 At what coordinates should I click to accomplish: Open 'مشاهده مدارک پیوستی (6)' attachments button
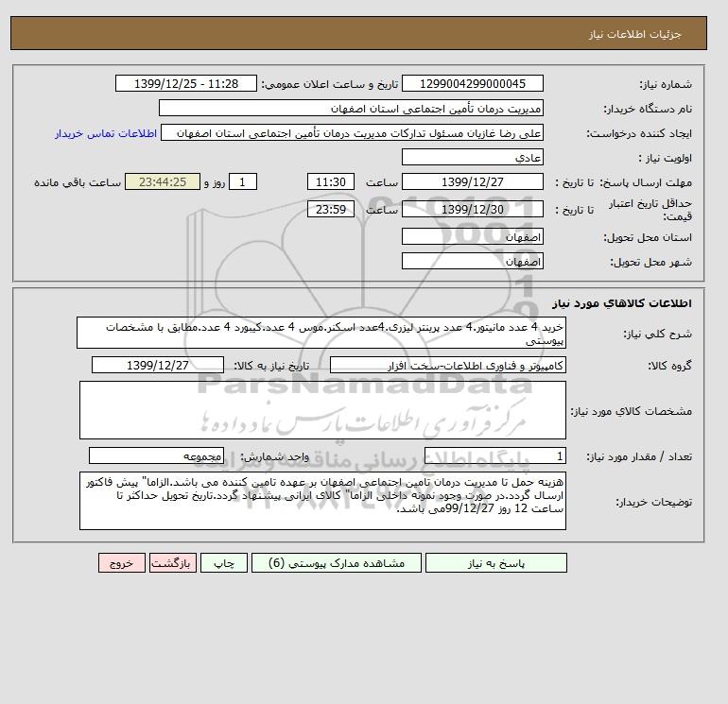click(x=337, y=562)
